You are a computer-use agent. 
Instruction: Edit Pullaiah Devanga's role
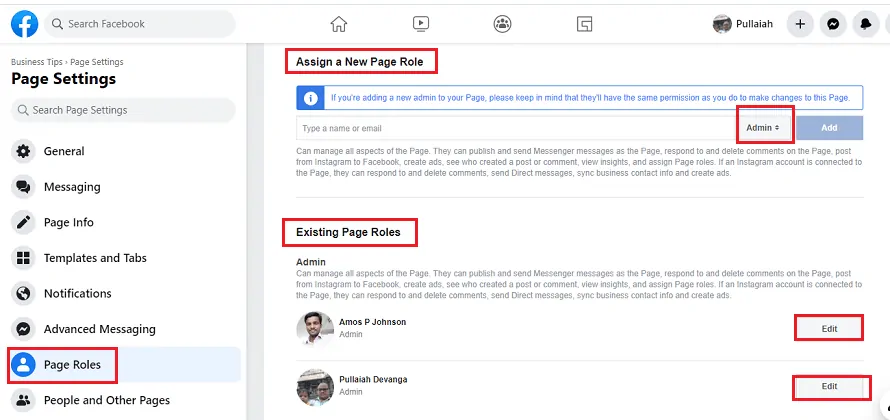pos(829,386)
